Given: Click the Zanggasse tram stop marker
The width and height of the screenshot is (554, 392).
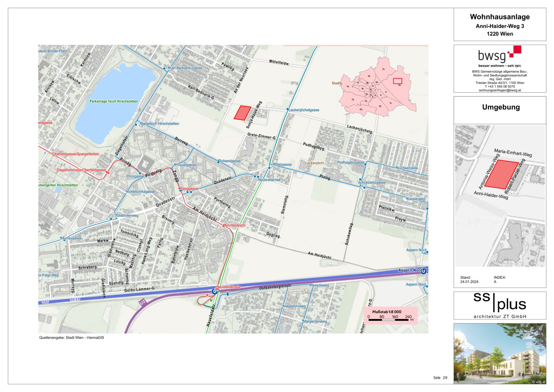Looking at the screenshot, I should coord(180,188).
